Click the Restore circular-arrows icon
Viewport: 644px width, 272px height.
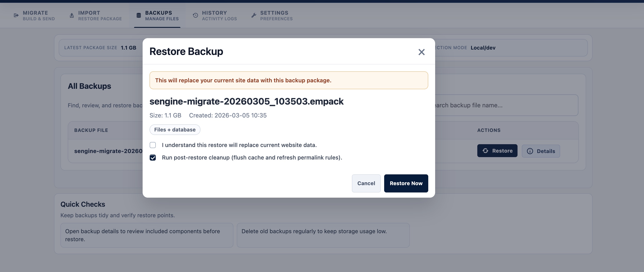click(485, 151)
